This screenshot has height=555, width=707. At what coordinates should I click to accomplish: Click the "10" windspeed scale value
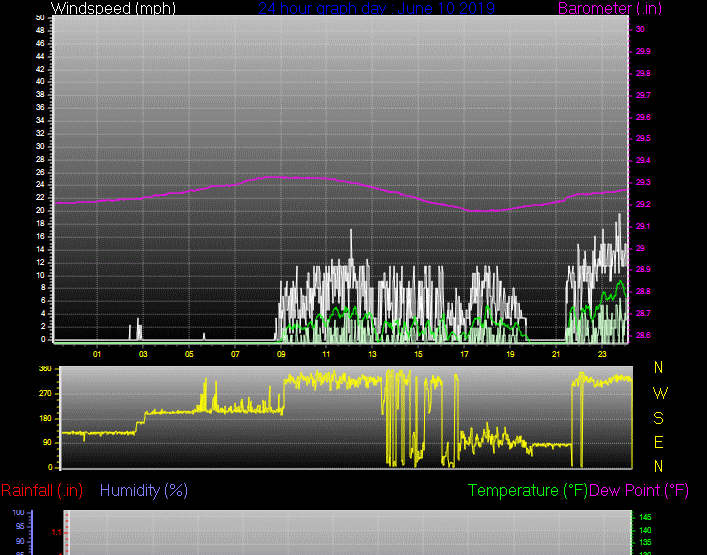pyautogui.click(x=40, y=275)
